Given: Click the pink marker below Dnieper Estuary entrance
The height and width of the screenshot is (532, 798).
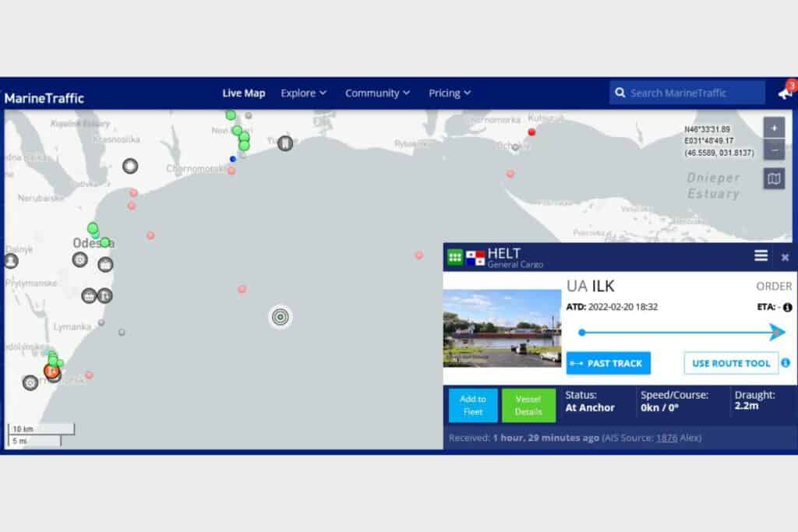Looking at the screenshot, I should point(510,174).
